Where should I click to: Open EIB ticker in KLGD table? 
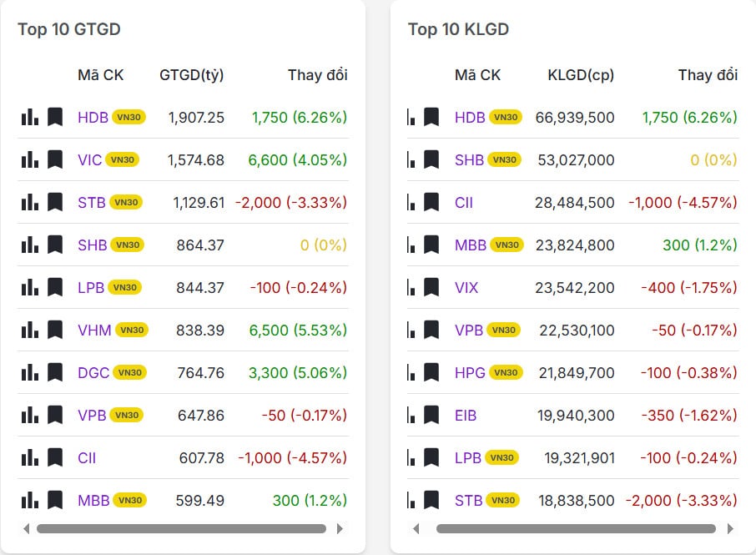(x=466, y=415)
